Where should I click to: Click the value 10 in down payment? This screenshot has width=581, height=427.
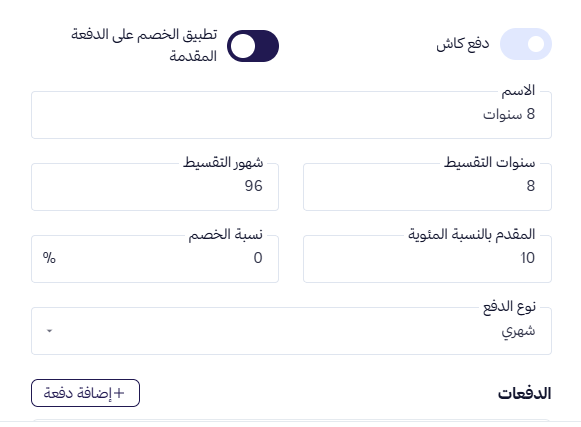[x=528, y=258]
